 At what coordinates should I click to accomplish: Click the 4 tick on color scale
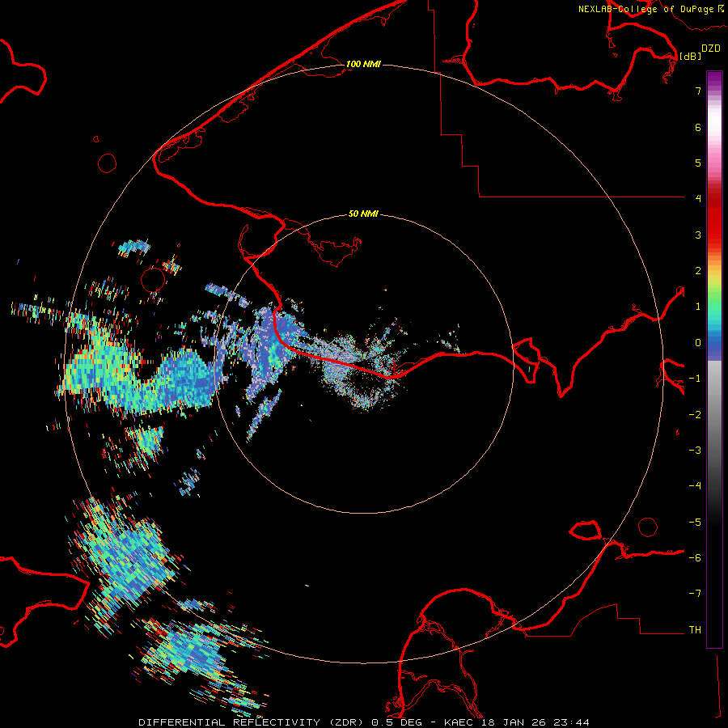698,199
